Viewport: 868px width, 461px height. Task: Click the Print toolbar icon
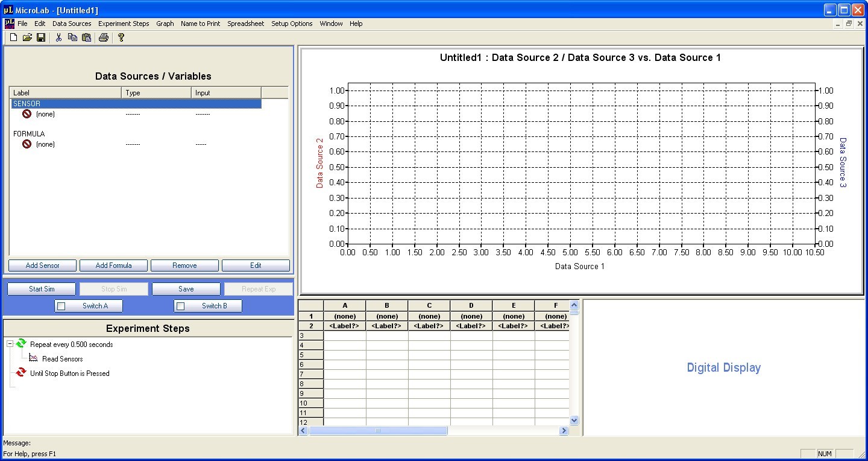point(104,37)
